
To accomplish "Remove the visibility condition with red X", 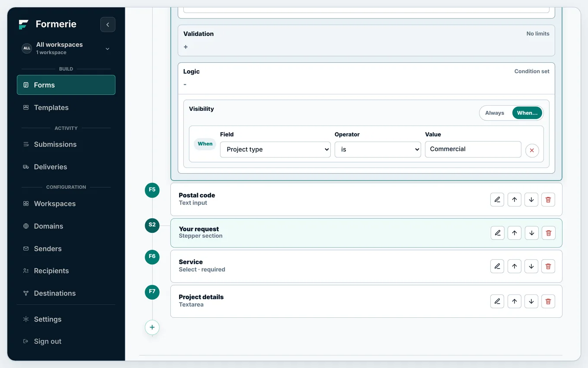I will [x=532, y=150].
